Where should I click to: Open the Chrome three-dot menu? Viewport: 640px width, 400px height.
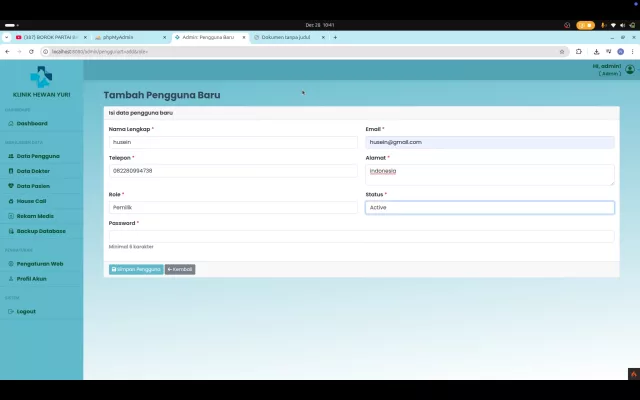tap(632, 52)
